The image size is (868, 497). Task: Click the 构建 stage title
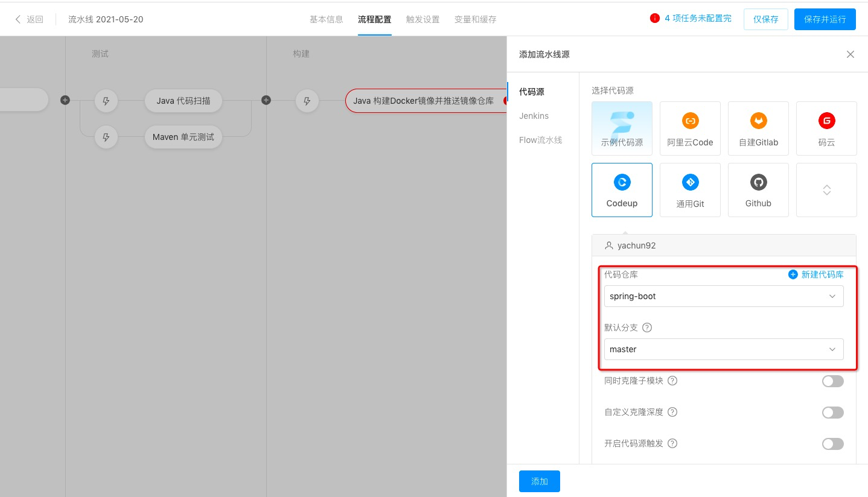(301, 54)
